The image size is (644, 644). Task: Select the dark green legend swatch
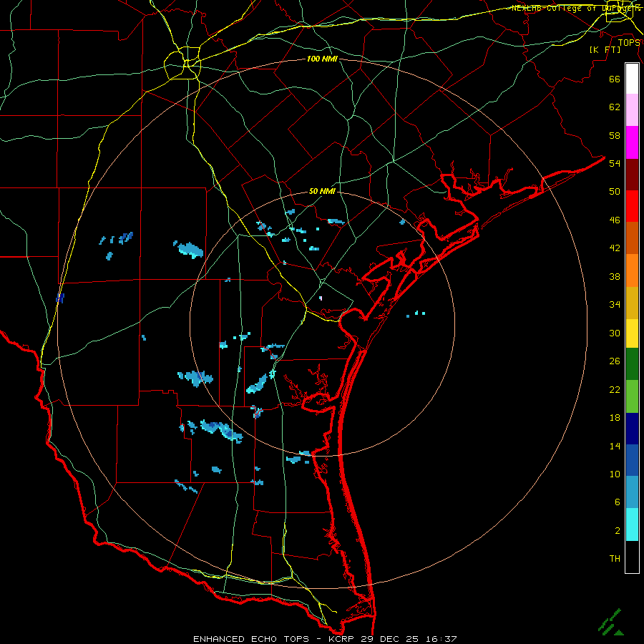pos(632,364)
